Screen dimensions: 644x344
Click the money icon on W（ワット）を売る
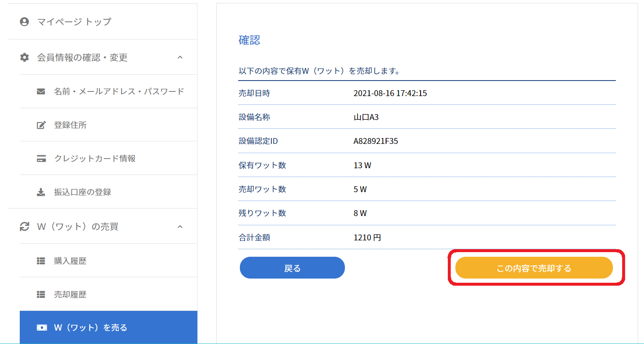(x=42, y=328)
